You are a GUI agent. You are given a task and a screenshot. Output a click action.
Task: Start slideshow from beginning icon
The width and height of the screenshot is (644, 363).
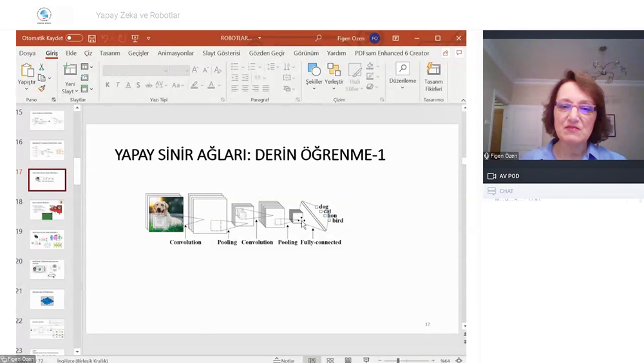point(135,38)
